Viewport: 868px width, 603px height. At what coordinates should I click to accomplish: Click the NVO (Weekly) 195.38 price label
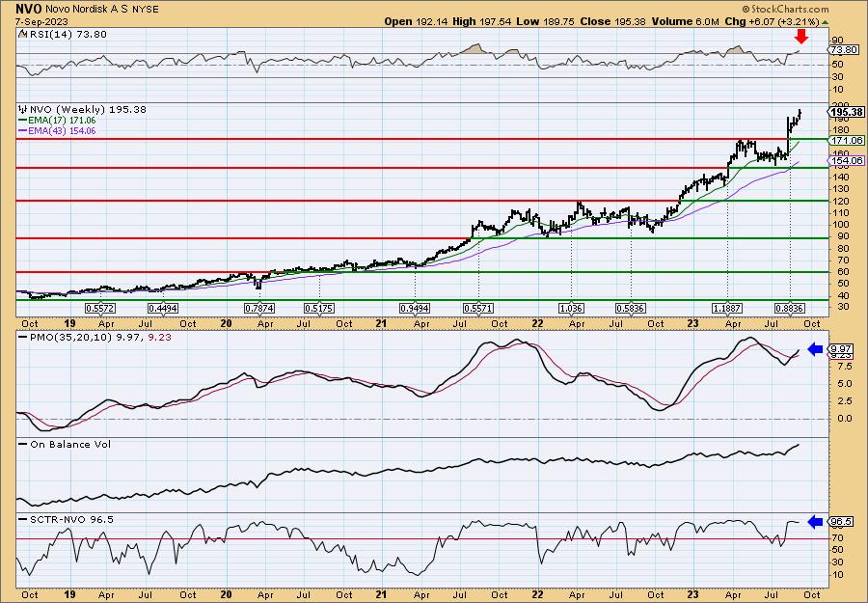(x=88, y=110)
